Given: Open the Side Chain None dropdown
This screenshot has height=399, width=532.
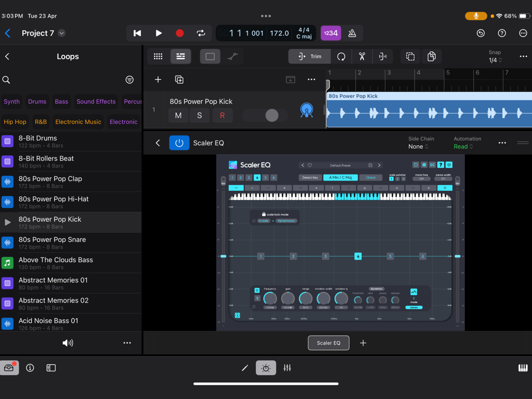Looking at the screenshot, I should (x=418, y=147).
